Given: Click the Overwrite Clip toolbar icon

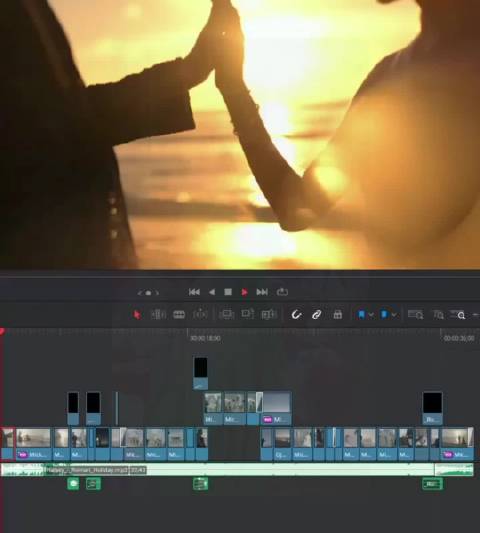Looking at the screenshot, I should click(247, 314).
